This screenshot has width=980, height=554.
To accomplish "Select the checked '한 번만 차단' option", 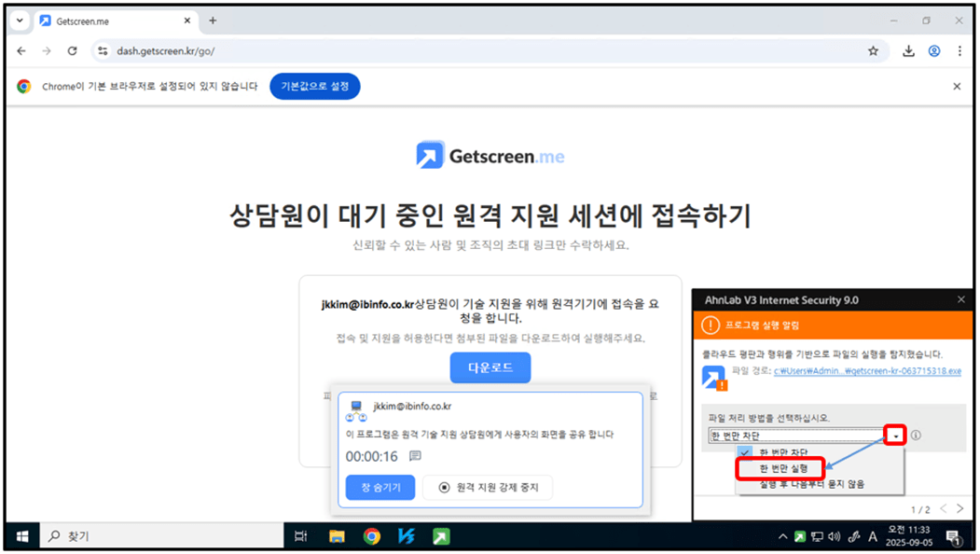I will (782, 452).
